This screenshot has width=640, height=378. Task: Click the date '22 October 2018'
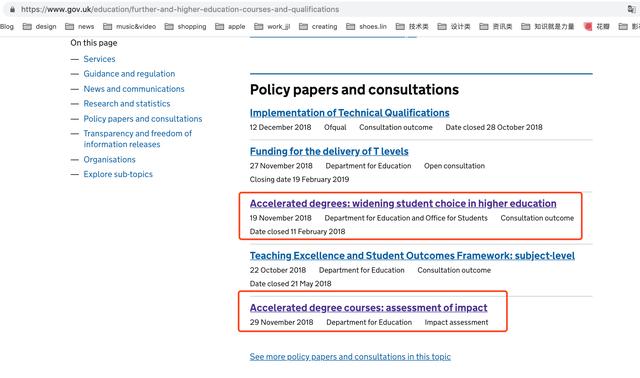point(278,270)
